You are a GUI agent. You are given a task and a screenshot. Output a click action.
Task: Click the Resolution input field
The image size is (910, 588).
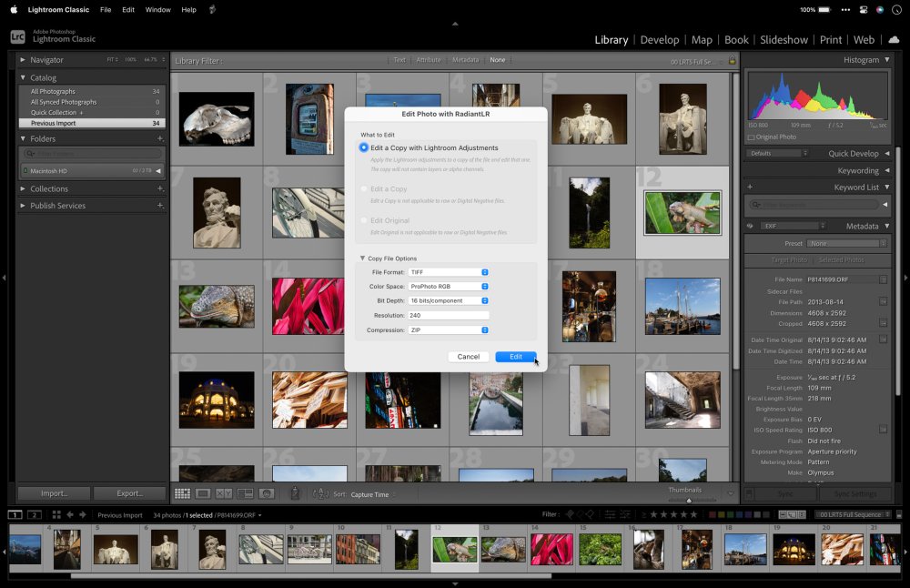[449, 315]
